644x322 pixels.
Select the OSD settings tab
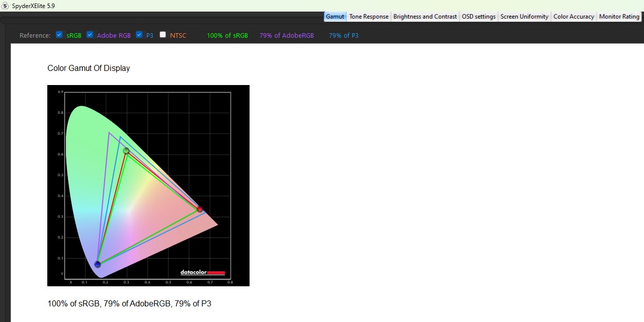pyautogui.click(x=478, y=17)
